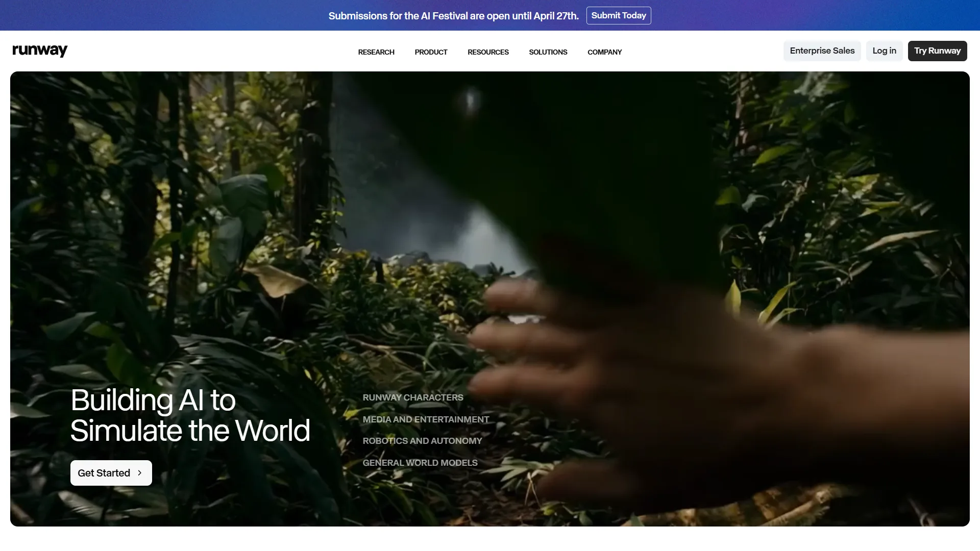Click the purple announcement banner background
Screen dimensions: 980x551
tap(153, 15)
